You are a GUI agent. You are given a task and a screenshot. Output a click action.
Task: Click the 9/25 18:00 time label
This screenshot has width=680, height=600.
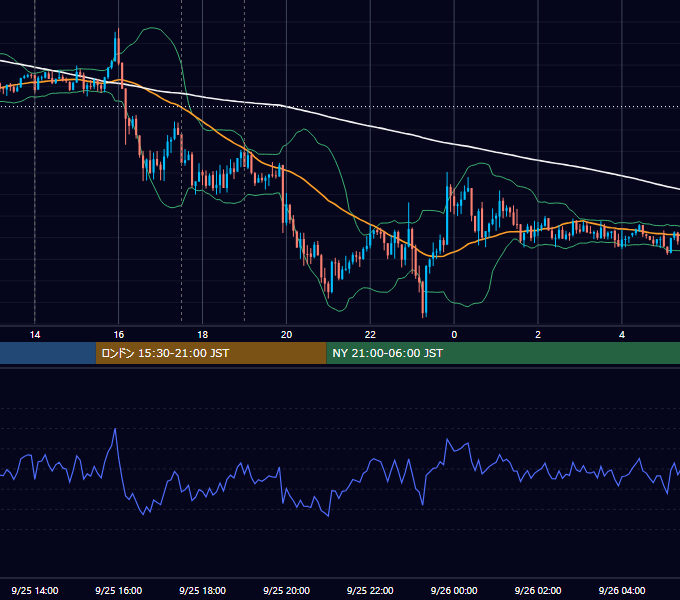click(203, 590)
